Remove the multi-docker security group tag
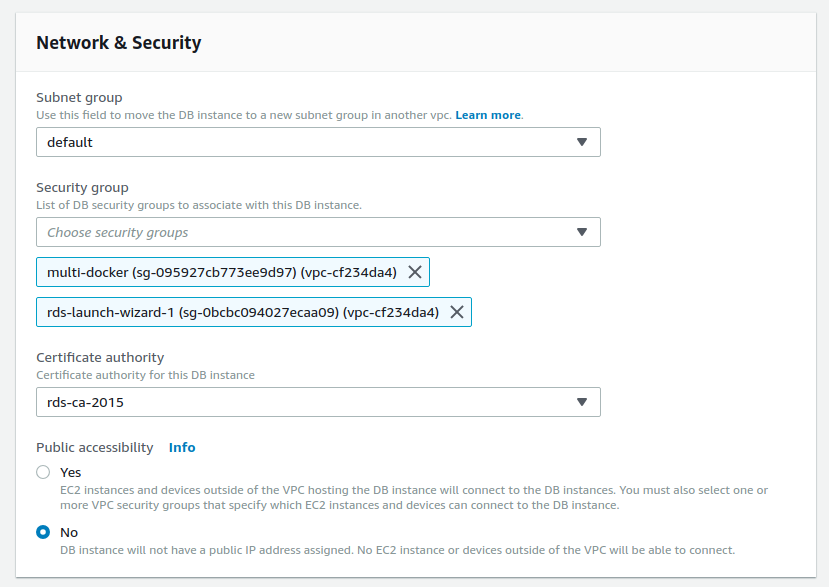829x587 pixels. point(415,272)
